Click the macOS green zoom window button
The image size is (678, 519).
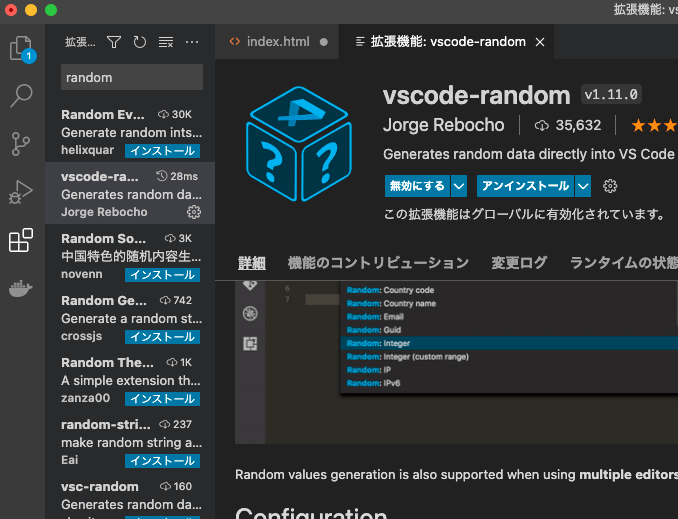coord(51,10)
